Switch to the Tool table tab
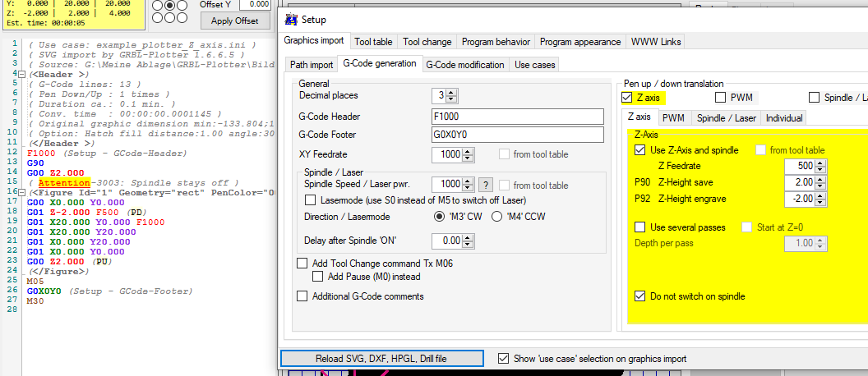The height and width of the screenshot is (376, 868). coord(373,42)
